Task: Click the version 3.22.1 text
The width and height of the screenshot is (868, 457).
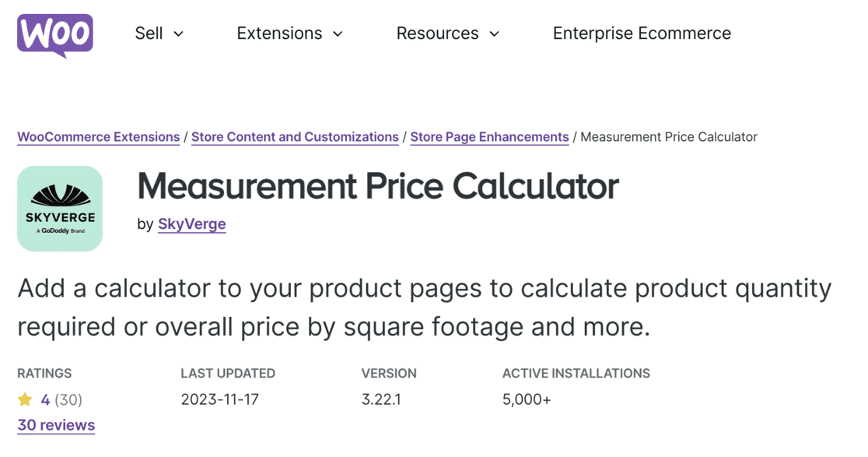Action: point(381,399)
